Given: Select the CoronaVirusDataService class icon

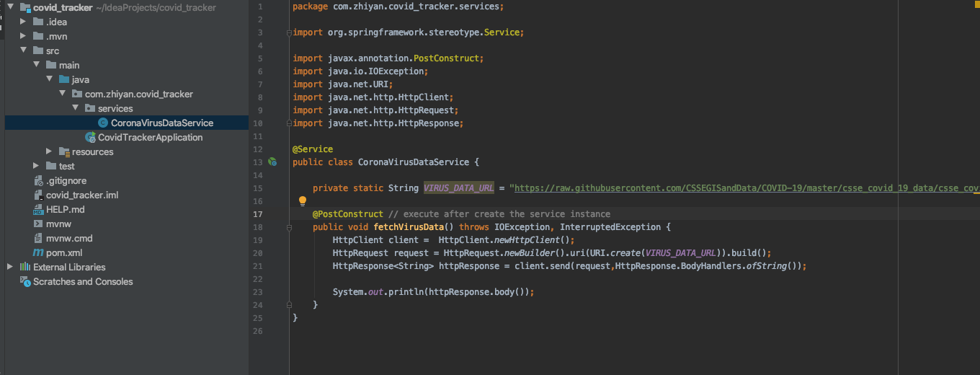Looking at the screenshot, I should pyautogui.click(x=103, y=123).
